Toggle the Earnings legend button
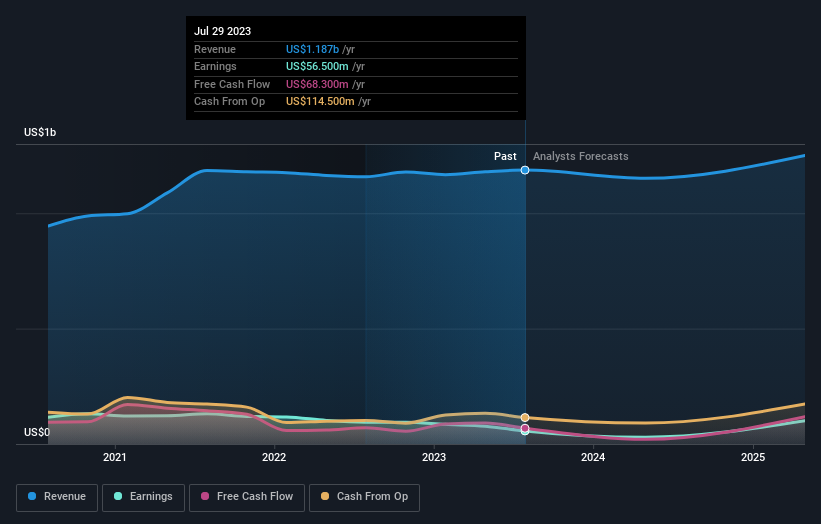Viewport: 821px width, 524px height. coord(143,497)
